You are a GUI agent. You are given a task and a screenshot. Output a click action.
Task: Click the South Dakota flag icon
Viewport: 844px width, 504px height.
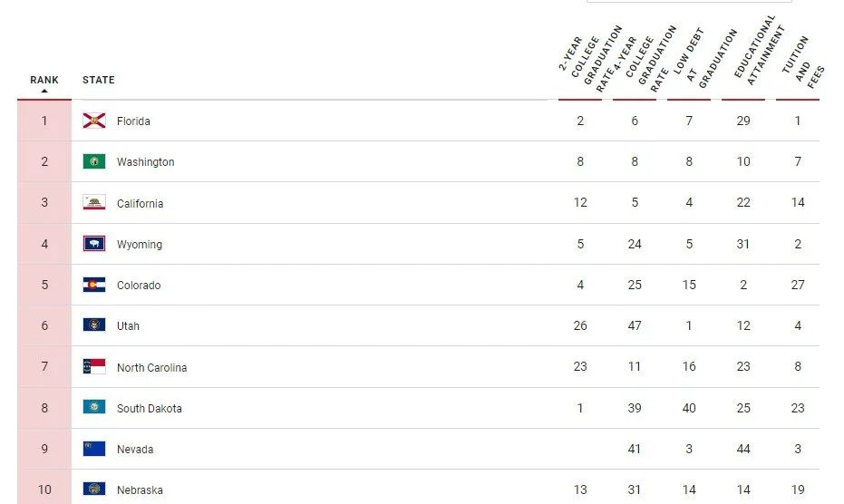coord(94,408)
